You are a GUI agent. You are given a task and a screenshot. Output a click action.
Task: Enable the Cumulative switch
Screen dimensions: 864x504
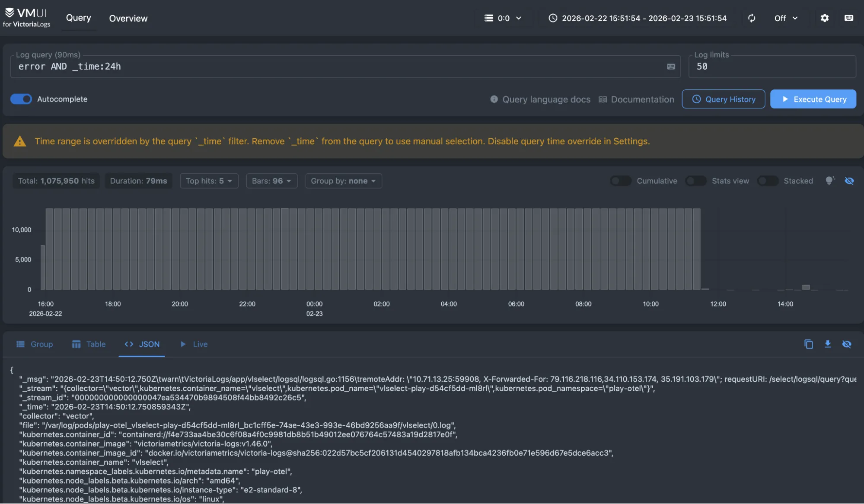click(621, 181)
